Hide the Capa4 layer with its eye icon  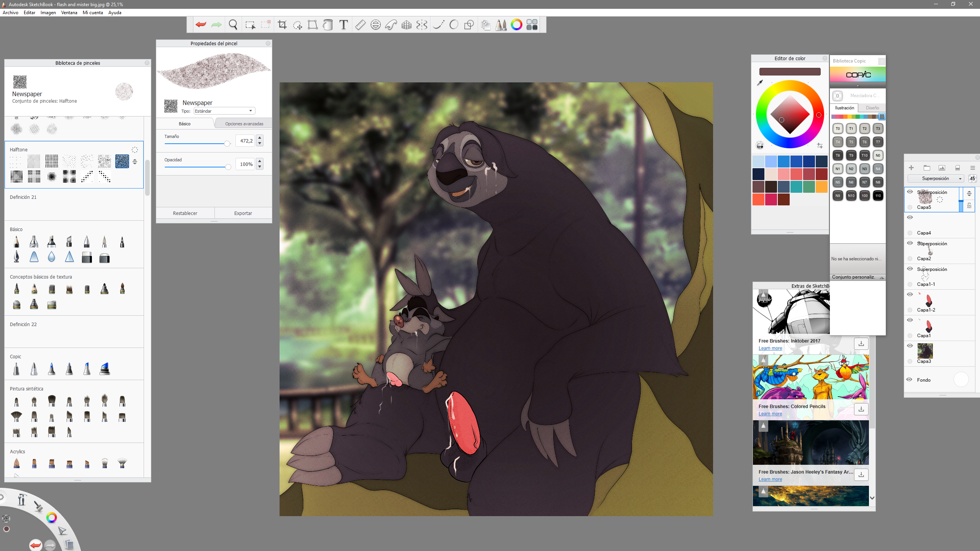pos(910,217)
